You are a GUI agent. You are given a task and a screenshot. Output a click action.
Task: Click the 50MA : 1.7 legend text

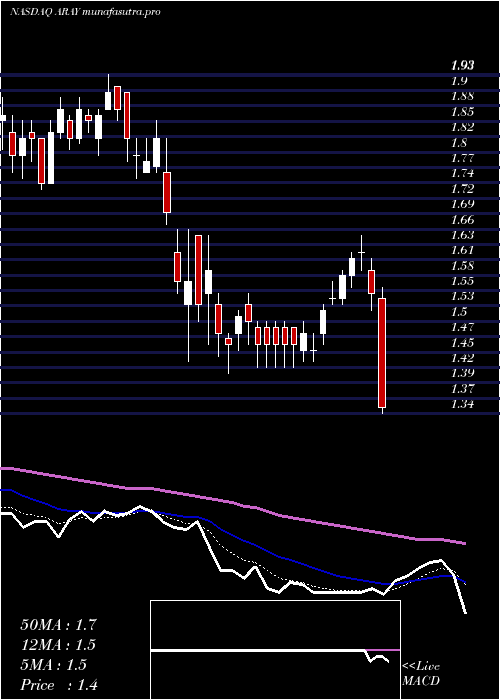58,625
